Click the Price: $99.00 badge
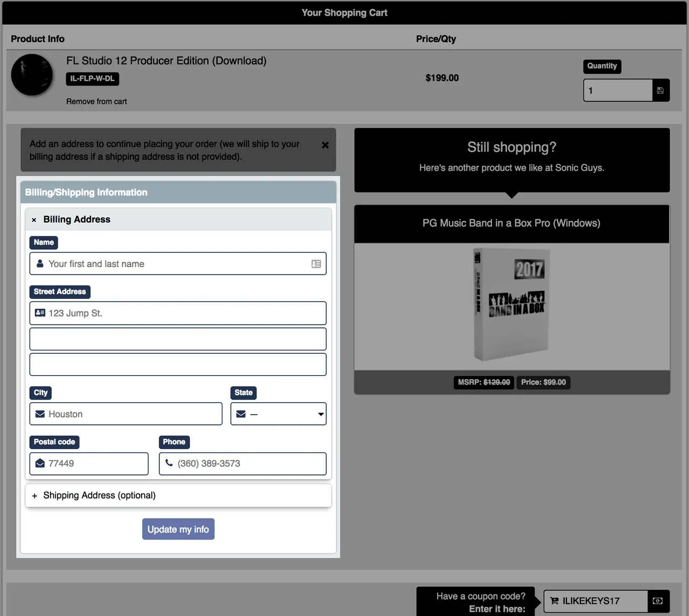This screenshot has width=689, height=616. pyautogui.click(x=544, y=382)
